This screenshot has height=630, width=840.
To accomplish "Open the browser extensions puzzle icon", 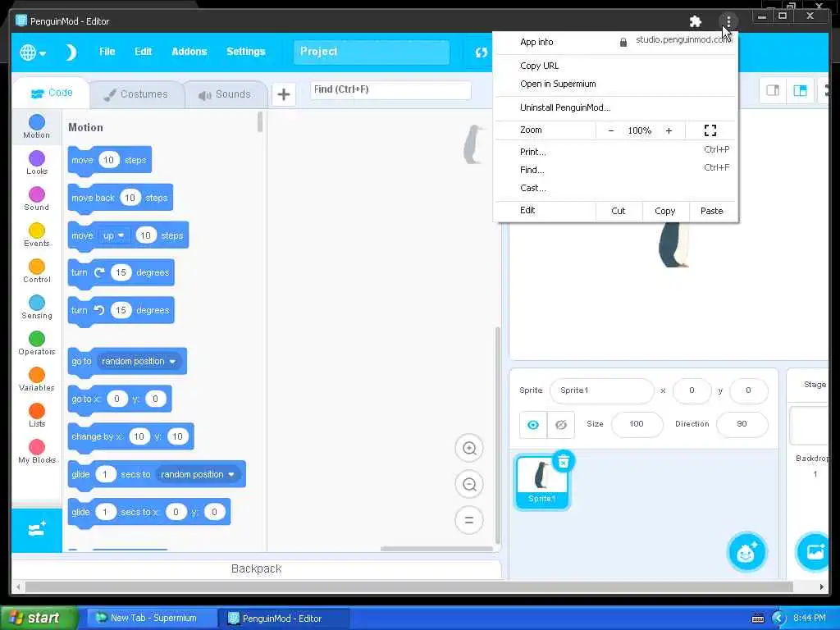I will (x=696, y=21).
